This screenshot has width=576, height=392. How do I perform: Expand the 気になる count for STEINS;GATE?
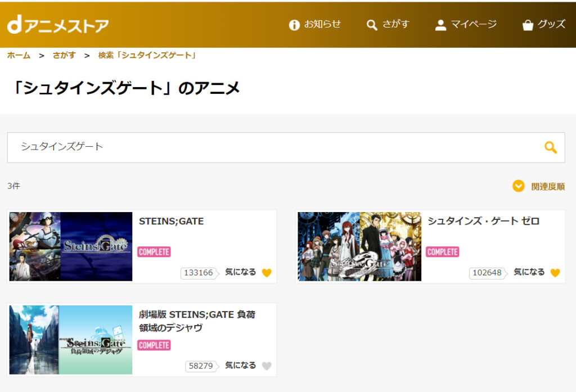tap(200, 273)
